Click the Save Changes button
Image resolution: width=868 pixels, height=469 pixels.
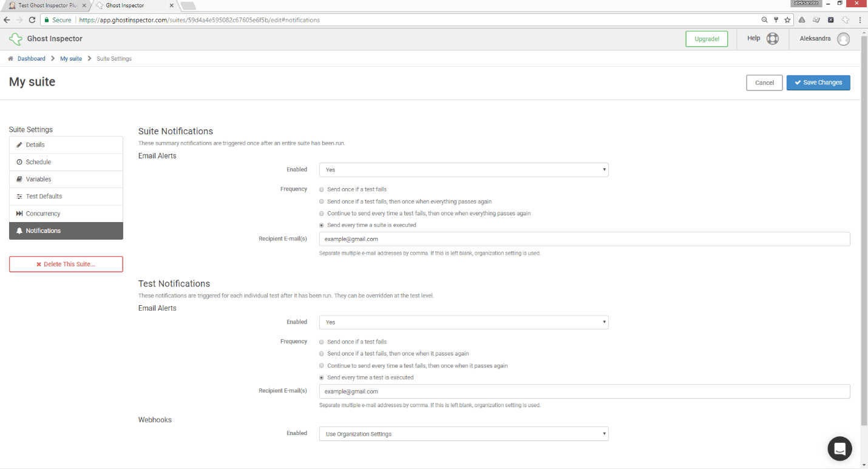pyautogui.click(x=818, y=83)
